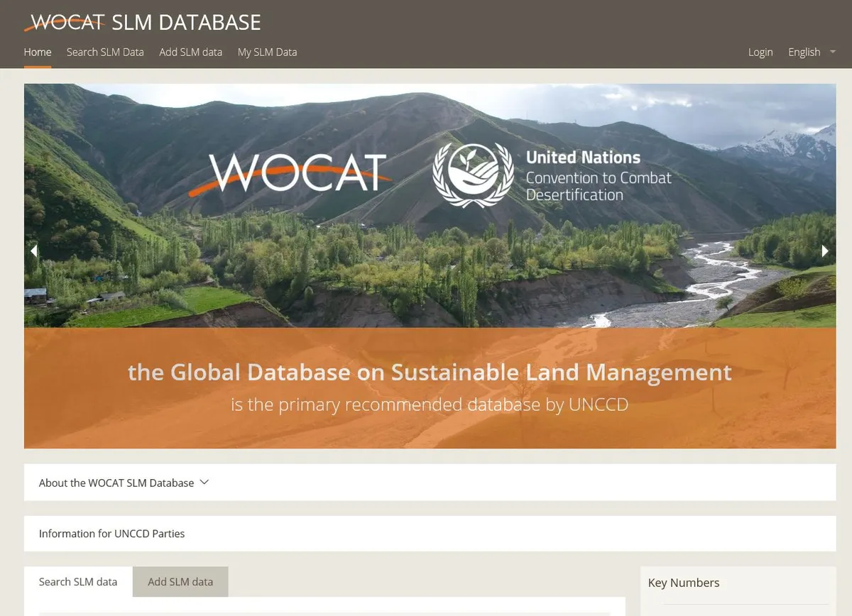Click the caret arrow beside English
This screenshot has height=616, width=852.
click(833, 52)
